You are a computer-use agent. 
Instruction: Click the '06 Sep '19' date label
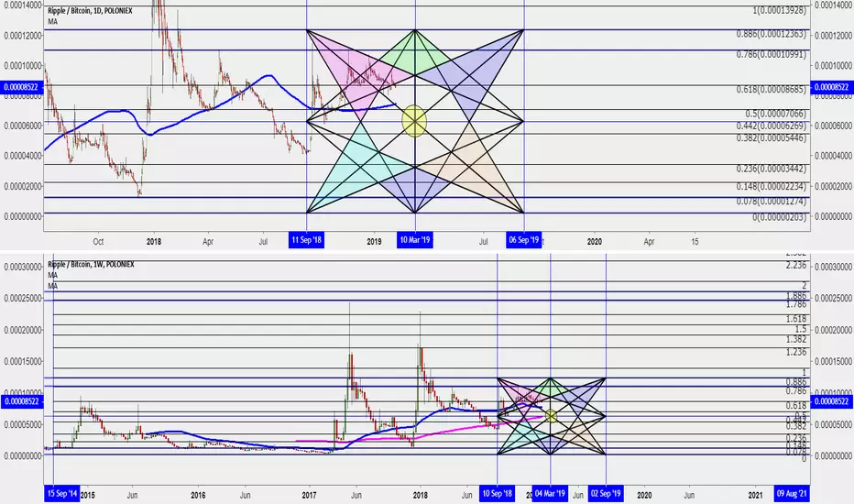click(523, 240)
